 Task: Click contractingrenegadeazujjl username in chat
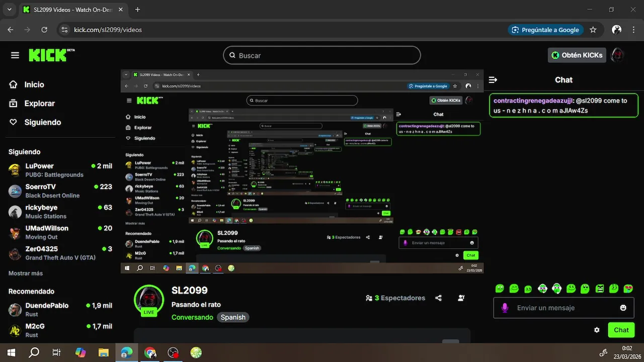coord(534,101)
